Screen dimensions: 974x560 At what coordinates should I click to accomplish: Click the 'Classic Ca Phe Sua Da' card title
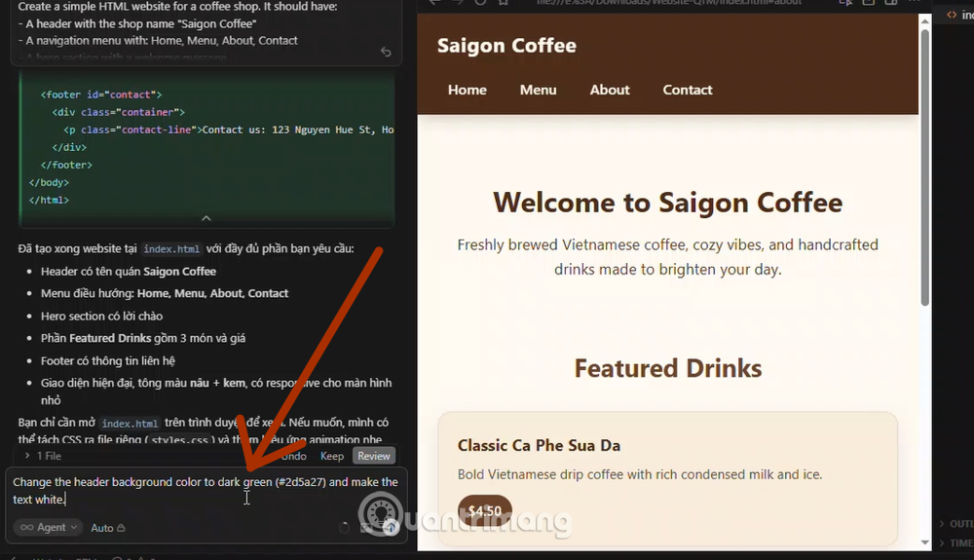[x=539, y=445]
